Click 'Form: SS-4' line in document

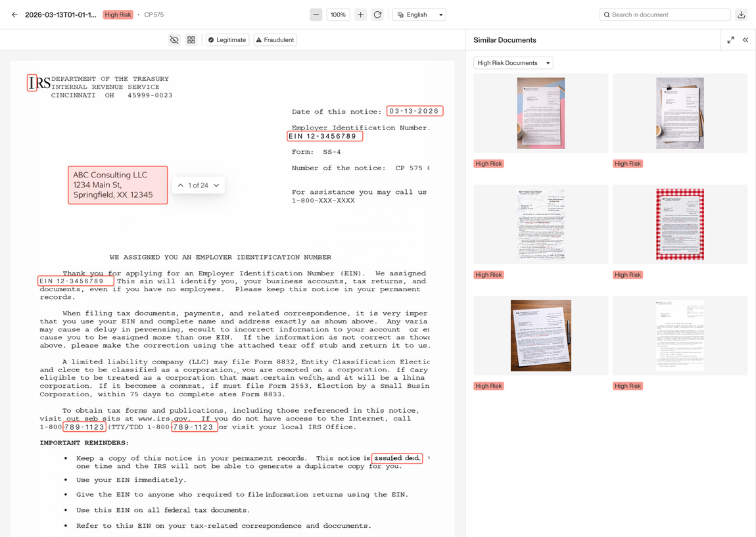tap(316, 152)
